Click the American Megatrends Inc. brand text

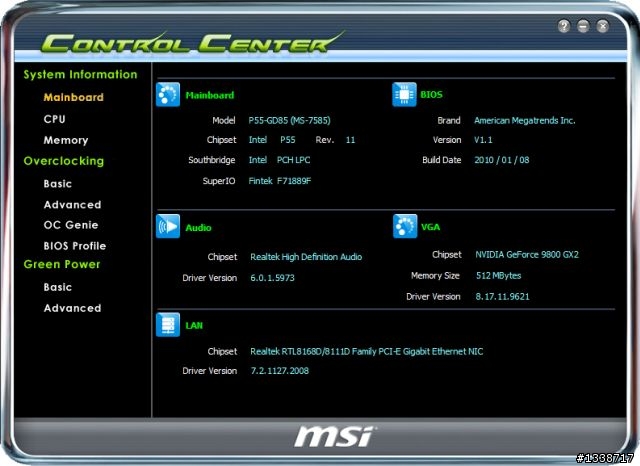coord(524,120)
